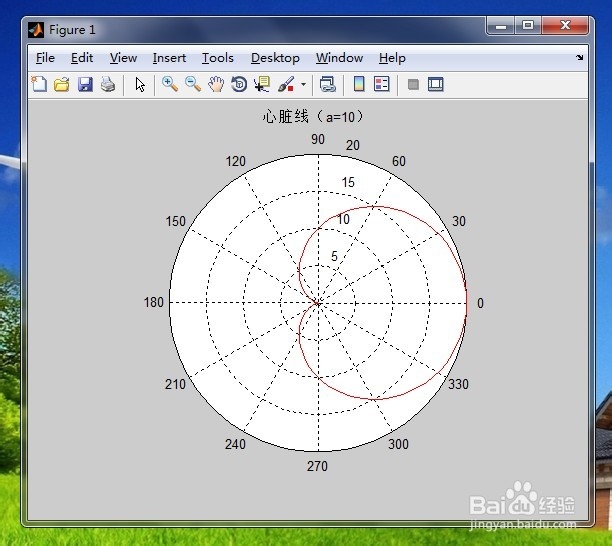Click the radial tick label 20
The height and width of the screenshot is (546, 612).
click(352, 145)
